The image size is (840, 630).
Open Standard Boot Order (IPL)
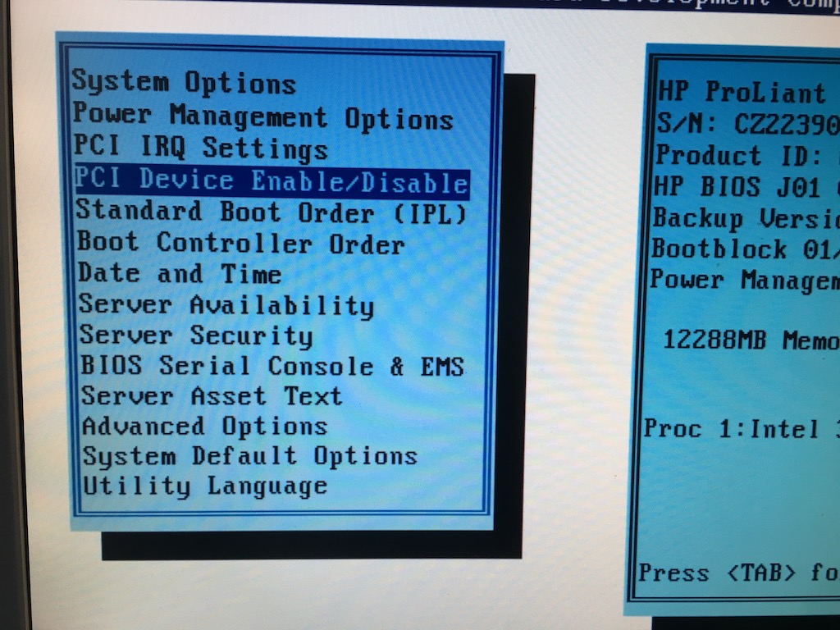pyautogui.click(x=271, y=212)
